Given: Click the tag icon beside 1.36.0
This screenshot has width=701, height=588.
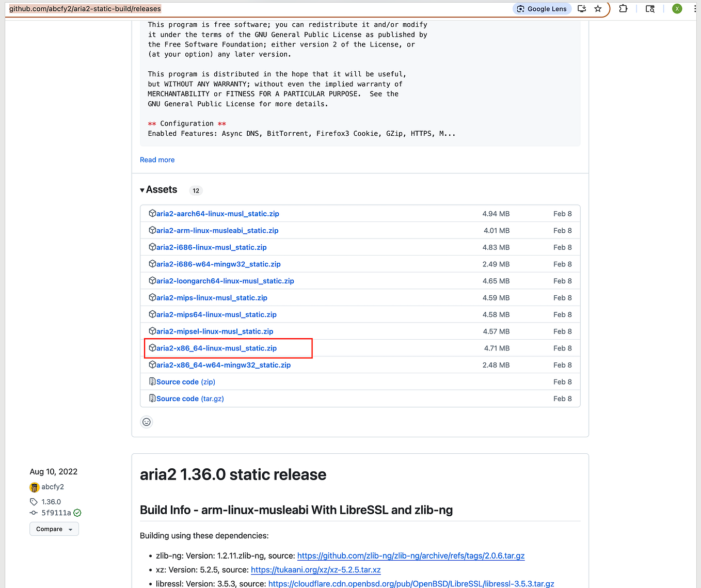Looking at the screenshot, I should coord(33,501).
